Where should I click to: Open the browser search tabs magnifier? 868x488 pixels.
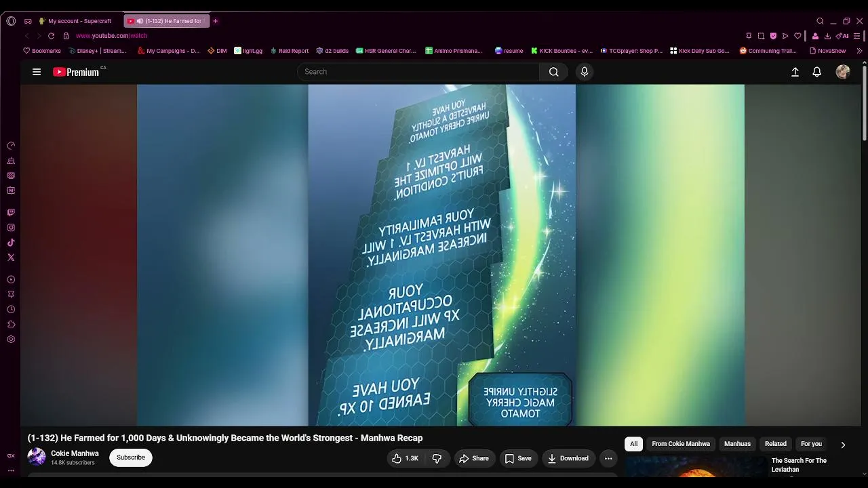click(820, 21)
